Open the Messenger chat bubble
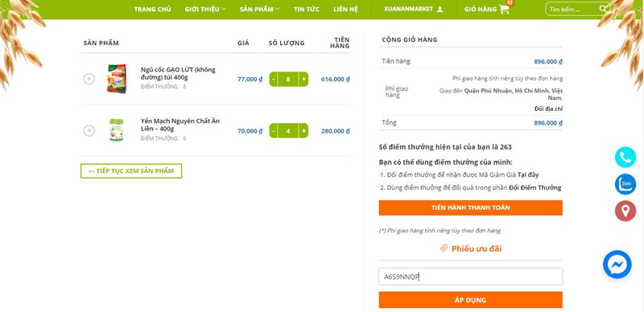The width and height of the screenshot is (644, 312). tap(617, 265)
